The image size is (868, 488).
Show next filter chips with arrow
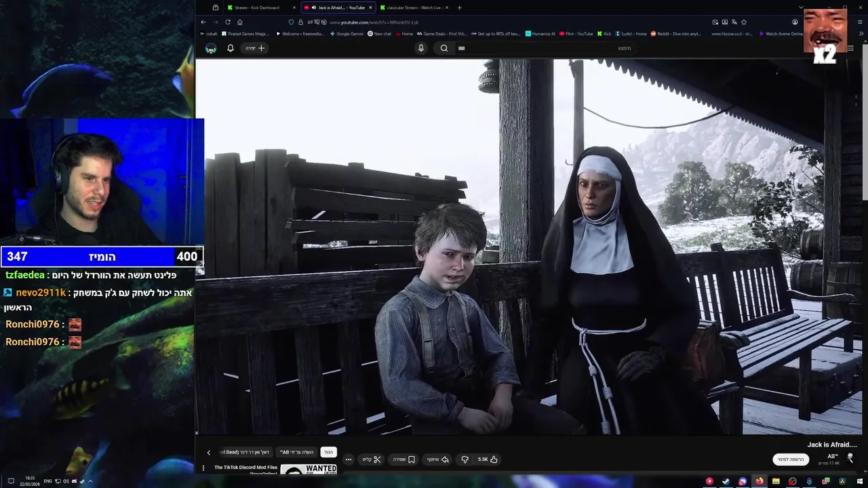pos(208,452)
